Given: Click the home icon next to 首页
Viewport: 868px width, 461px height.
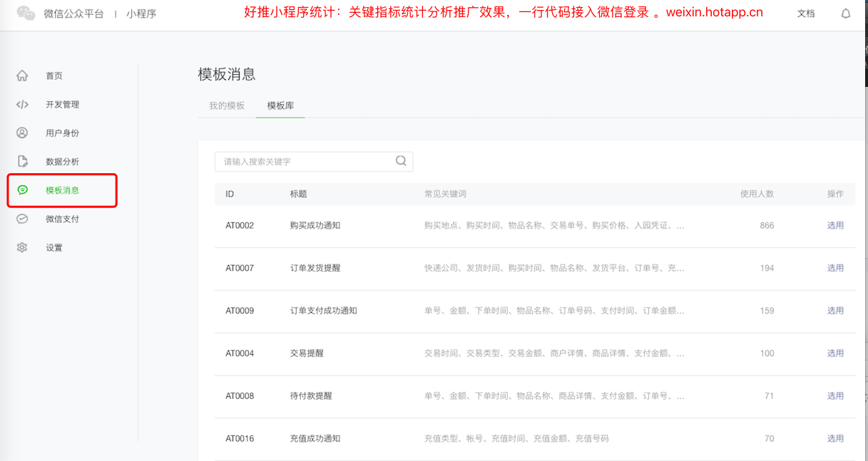Looking at the screenshot, I should click(22, 76).
